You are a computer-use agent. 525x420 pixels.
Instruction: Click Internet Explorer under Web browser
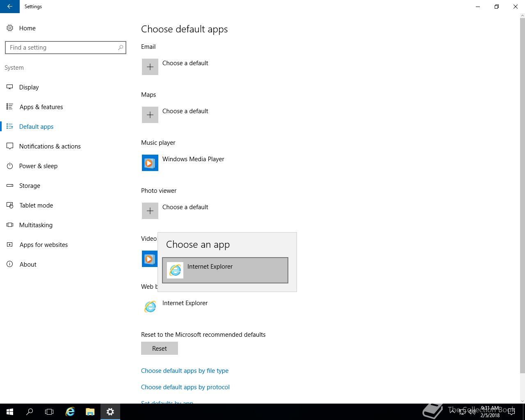(185, 303)
